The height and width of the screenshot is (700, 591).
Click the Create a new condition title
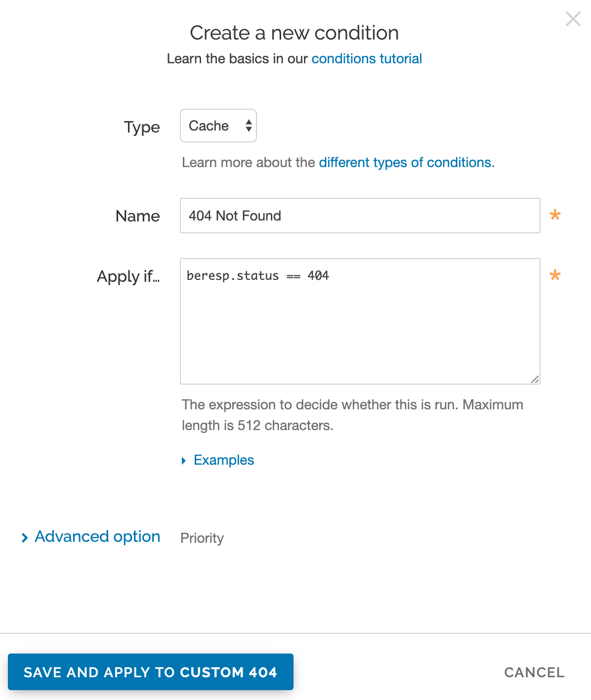(x=295, y=33)
